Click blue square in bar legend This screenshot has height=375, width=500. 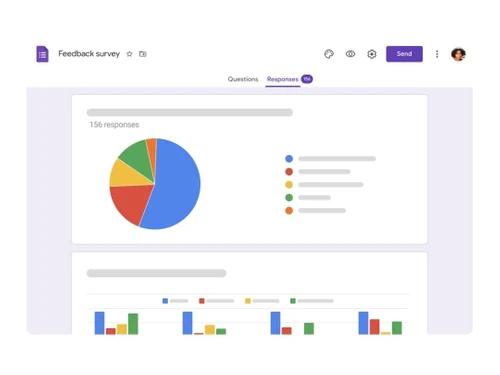pos(165,301)
